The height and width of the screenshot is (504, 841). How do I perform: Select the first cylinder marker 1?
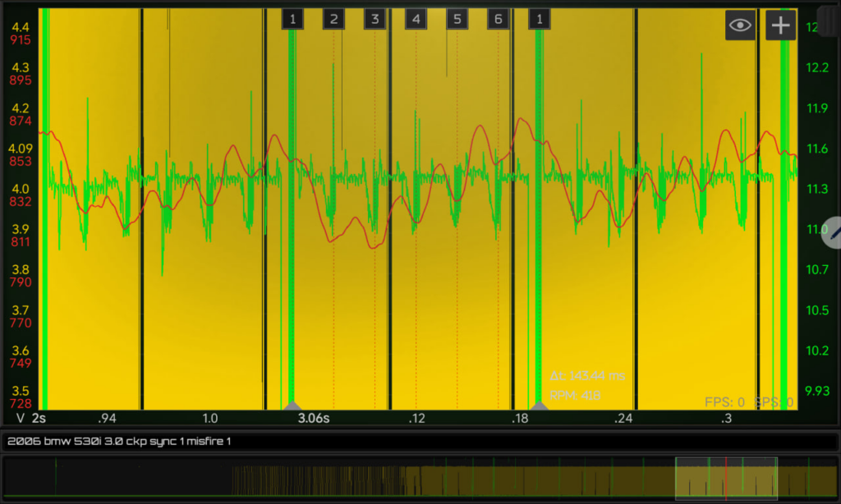[292, 20]
